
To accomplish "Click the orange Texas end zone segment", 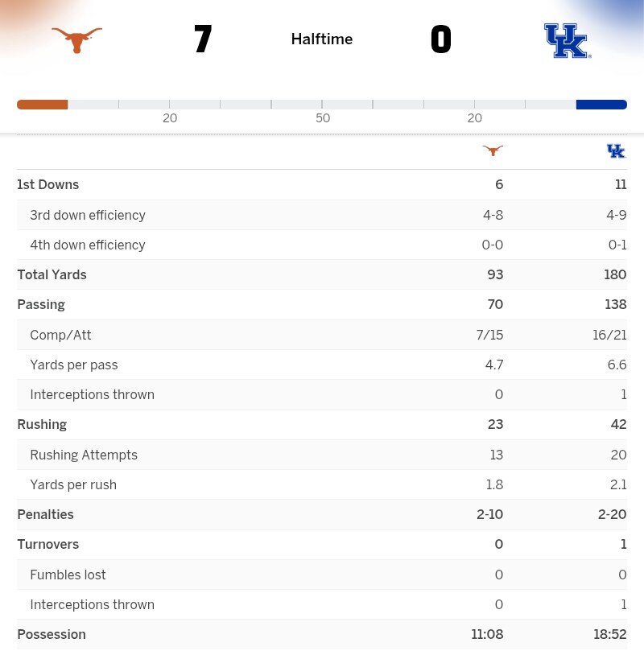I will [x=42, y=105].
